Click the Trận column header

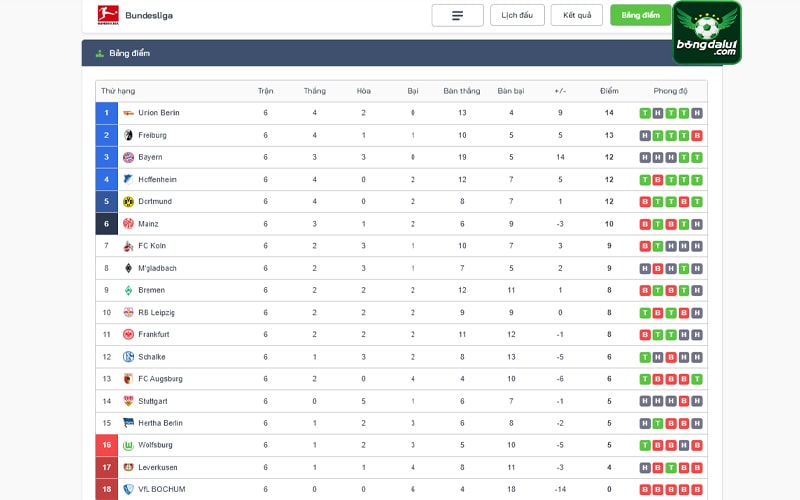tap(265, 91)
